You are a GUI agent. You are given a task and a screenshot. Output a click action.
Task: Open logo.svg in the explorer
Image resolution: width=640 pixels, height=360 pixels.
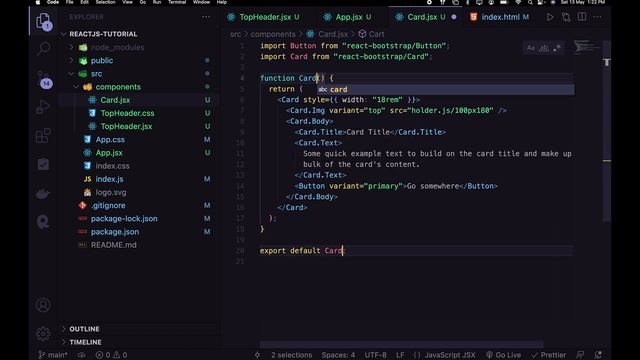tap(111, 192)
